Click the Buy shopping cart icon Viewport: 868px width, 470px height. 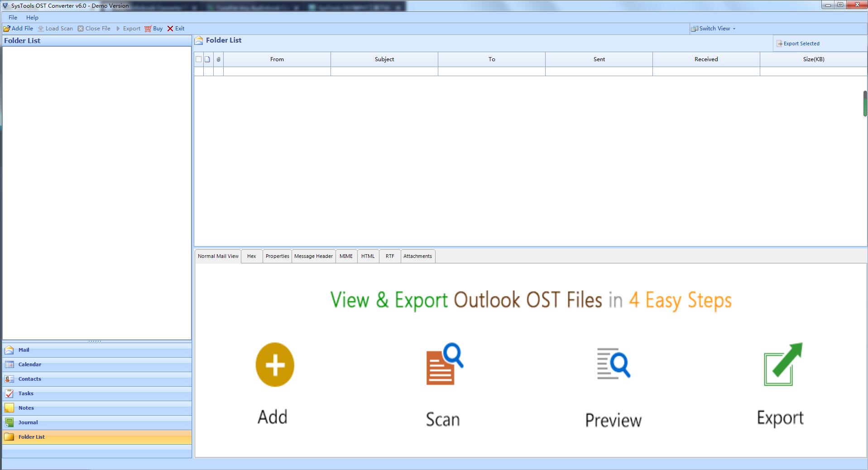coord(148,29)
